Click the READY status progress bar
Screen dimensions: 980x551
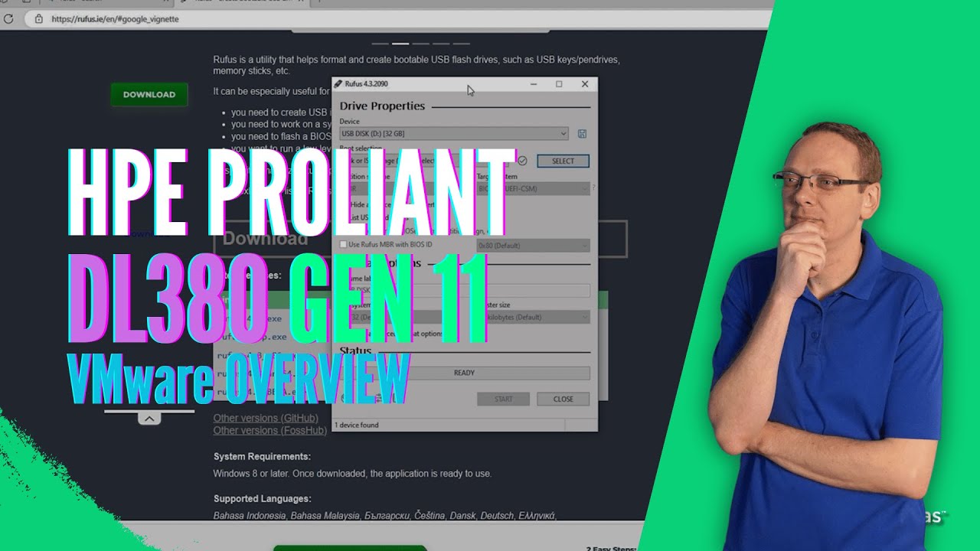click(465, 373)
